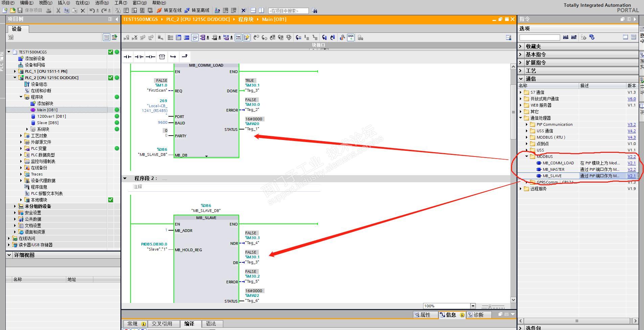Viewport: 644px width, 330px height.
Task: Click the 开放式用户通信 version V6.0 link
Action: pos(631,99)
